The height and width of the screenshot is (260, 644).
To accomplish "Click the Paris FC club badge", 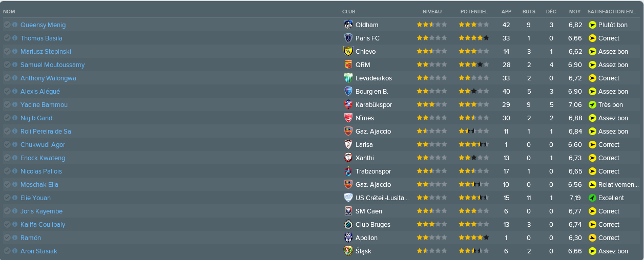I will tap(348, 38).
